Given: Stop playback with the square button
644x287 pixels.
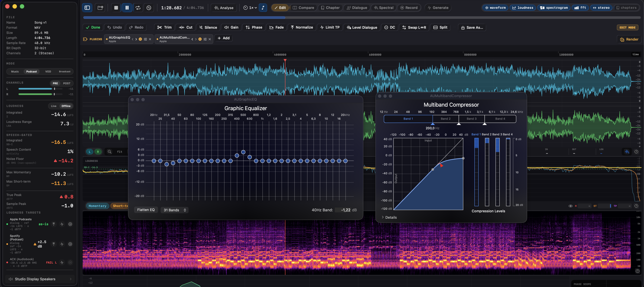Looking at the screenshot, I should tap(116, 8).
